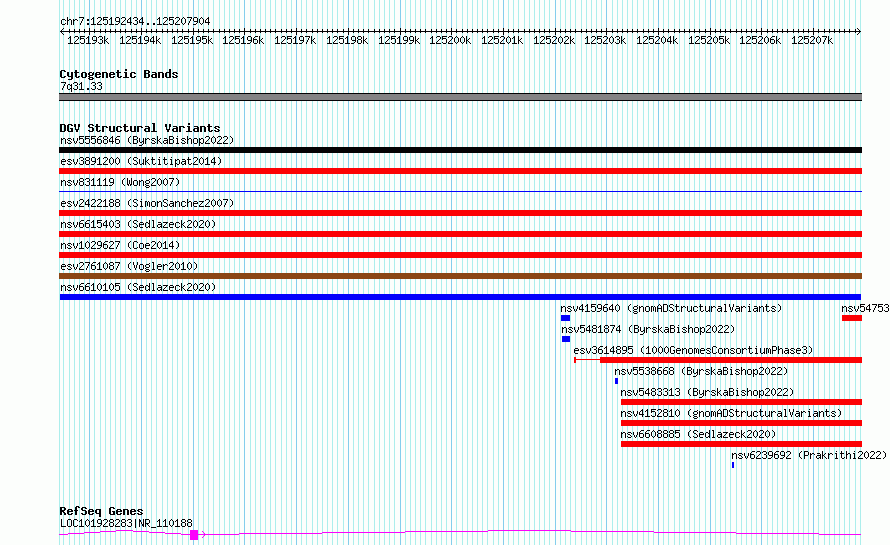Select the red esv3891200 variant bar
This screenshot has height=545, width=890.
click(x=460, y=171)
